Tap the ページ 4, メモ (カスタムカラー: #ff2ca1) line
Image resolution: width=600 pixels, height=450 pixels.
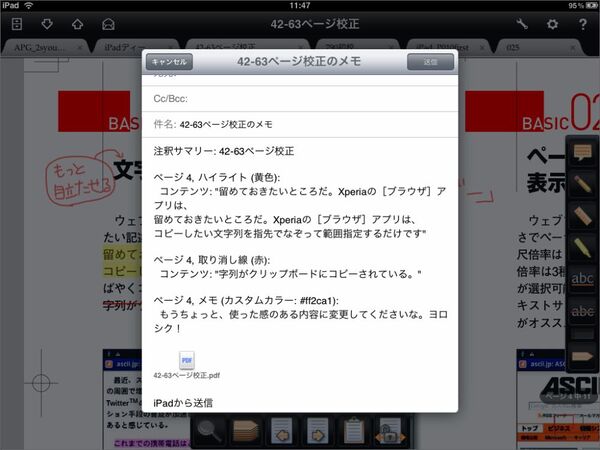246,301
